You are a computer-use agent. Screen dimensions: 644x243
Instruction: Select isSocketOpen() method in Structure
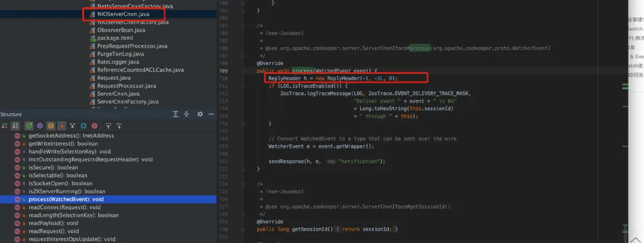[x=60, y=183]
